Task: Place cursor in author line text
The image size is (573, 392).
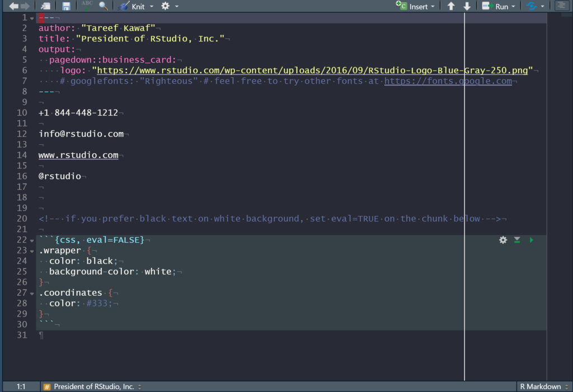Action: [97, 28]
